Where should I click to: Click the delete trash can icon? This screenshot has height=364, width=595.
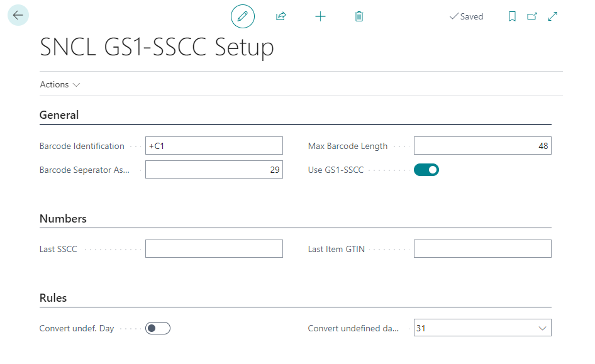359,16
